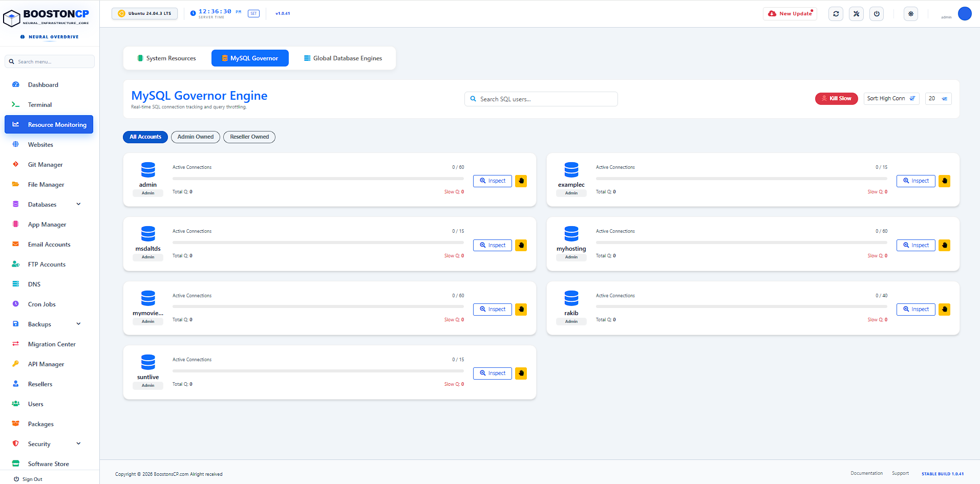
Task: Click the yellow hand icon for suntlive
Action: pyautogui.click(x=521, y=373)
